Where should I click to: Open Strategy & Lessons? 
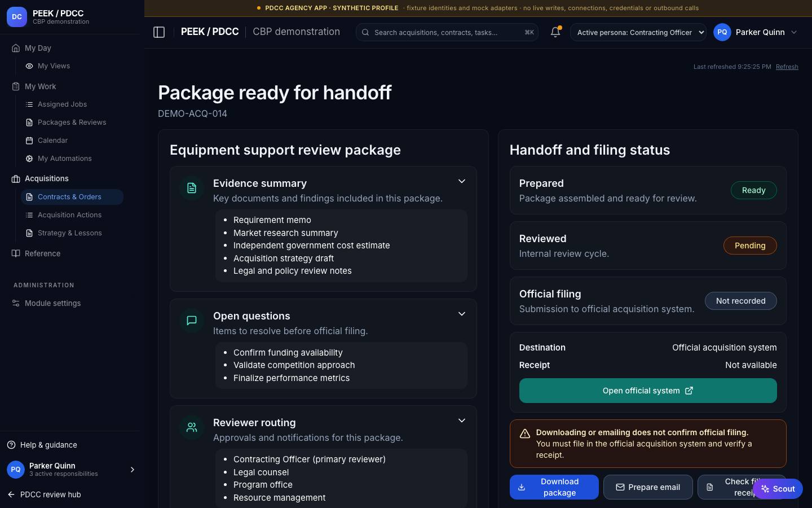[72, 233]
